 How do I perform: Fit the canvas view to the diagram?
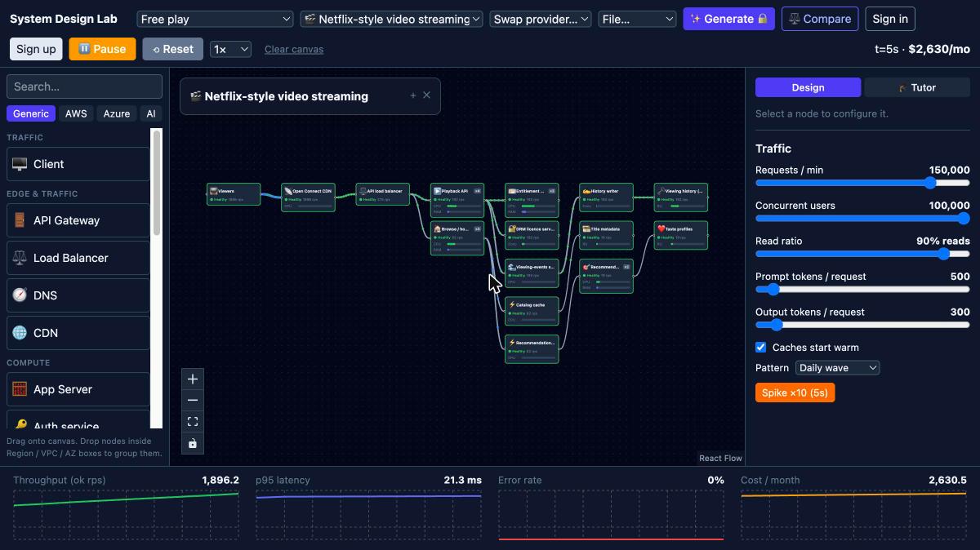[x=193, y=422]
